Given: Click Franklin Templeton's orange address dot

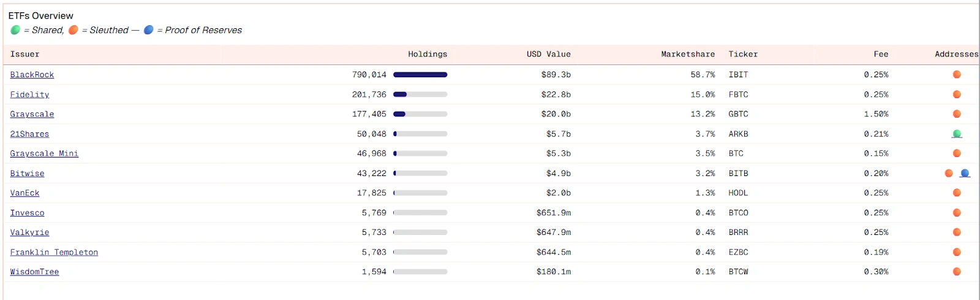Looking at the screenshot, I should [x=957, y=252].
